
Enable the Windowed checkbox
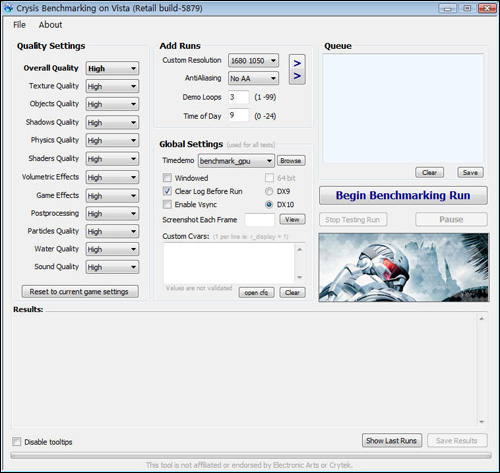(167, 178)
